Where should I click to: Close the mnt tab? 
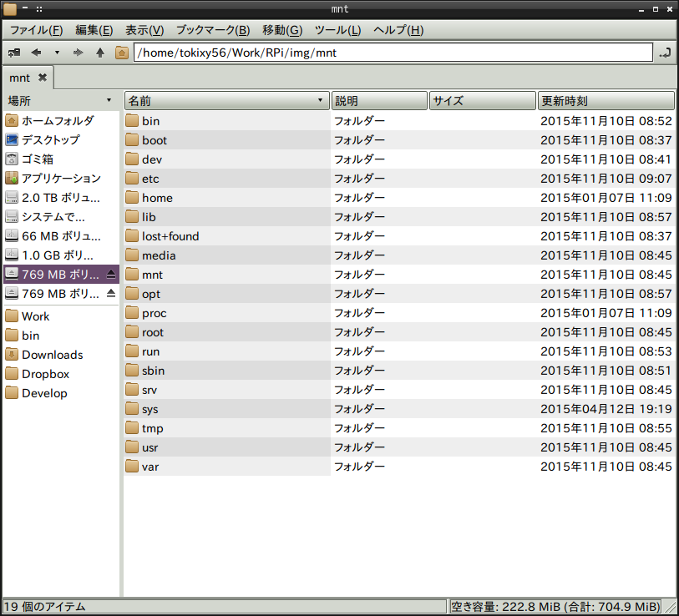pos(43,78)
